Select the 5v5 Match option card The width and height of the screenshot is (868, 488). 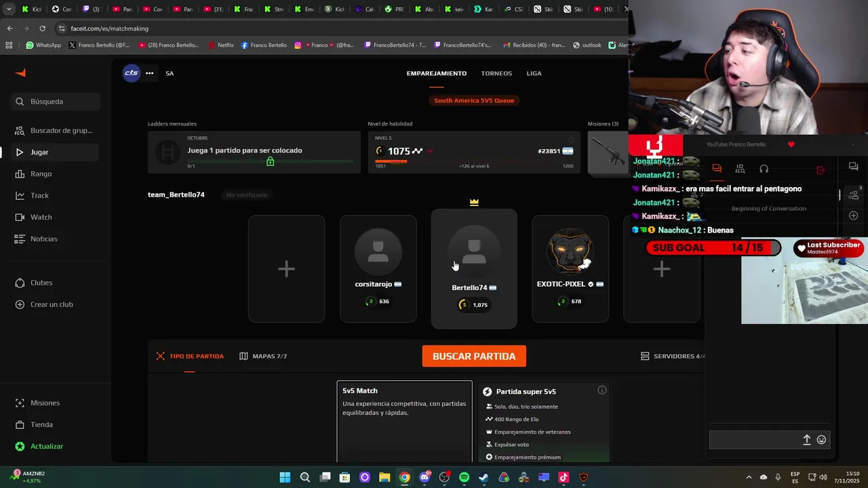click(405, 422)
